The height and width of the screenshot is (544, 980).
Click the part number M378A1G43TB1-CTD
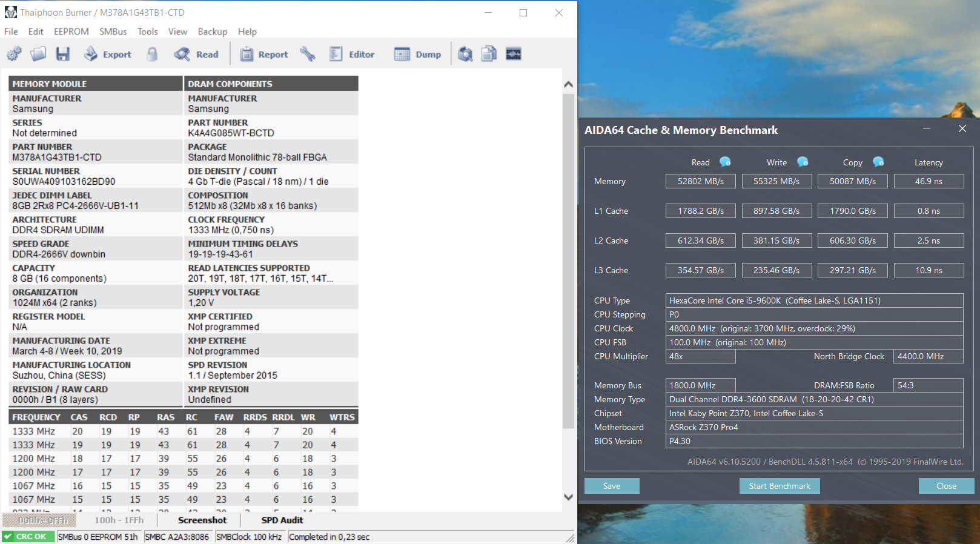(x=57, y=158)
